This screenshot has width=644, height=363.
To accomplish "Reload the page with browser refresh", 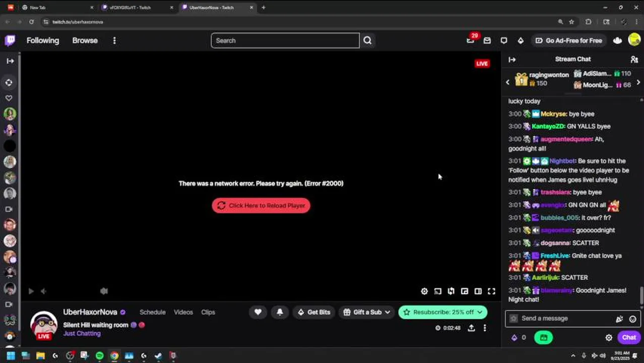I will (x=31, y=22).
